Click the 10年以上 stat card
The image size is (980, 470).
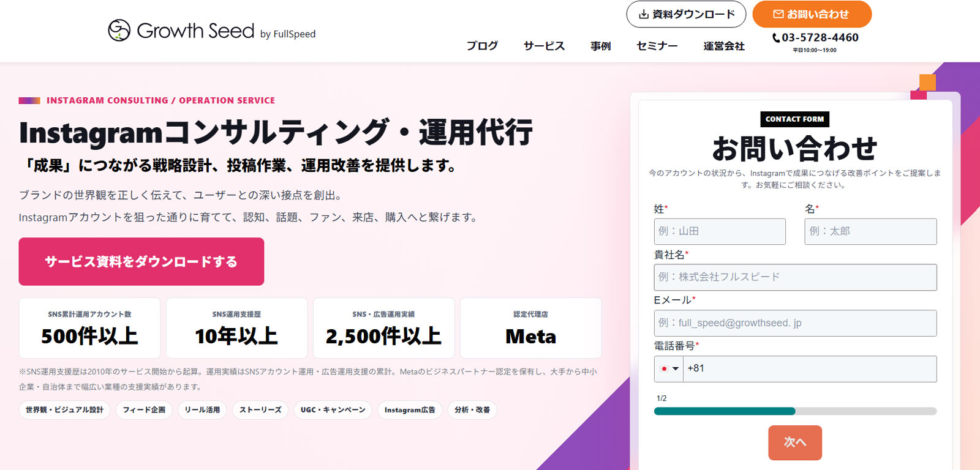pos(236,328)
